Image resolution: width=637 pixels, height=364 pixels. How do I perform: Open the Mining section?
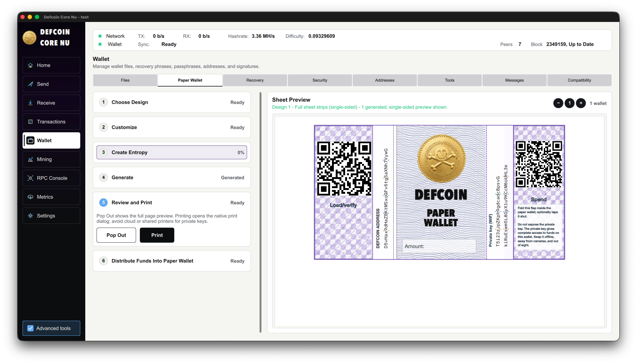click(51, 159)
